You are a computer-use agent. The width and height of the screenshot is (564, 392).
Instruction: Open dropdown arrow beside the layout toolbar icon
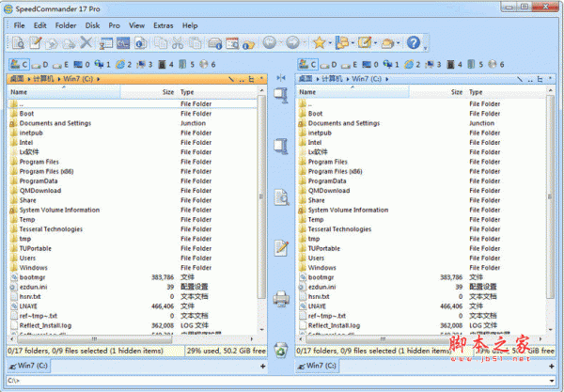[352, 43]
